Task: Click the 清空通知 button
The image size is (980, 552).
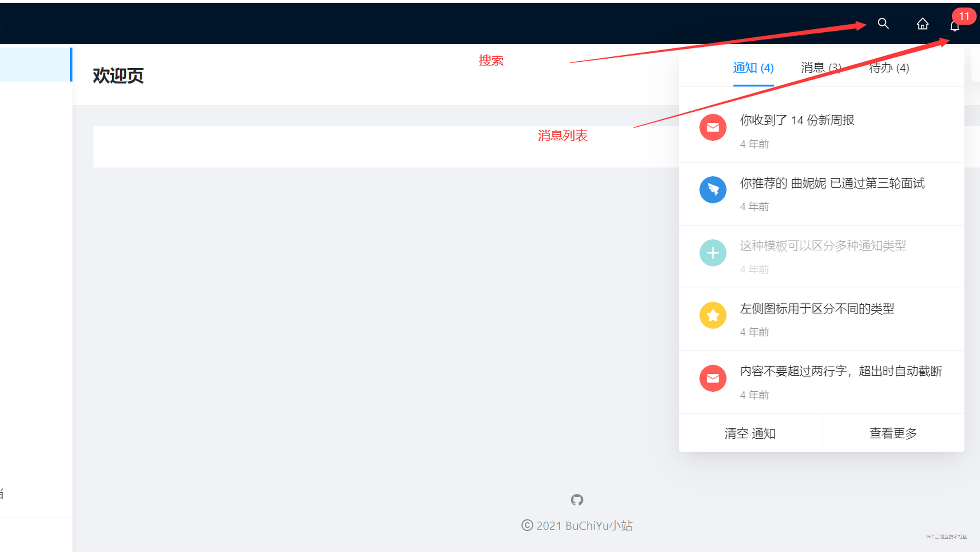Action: pos(750,433)
